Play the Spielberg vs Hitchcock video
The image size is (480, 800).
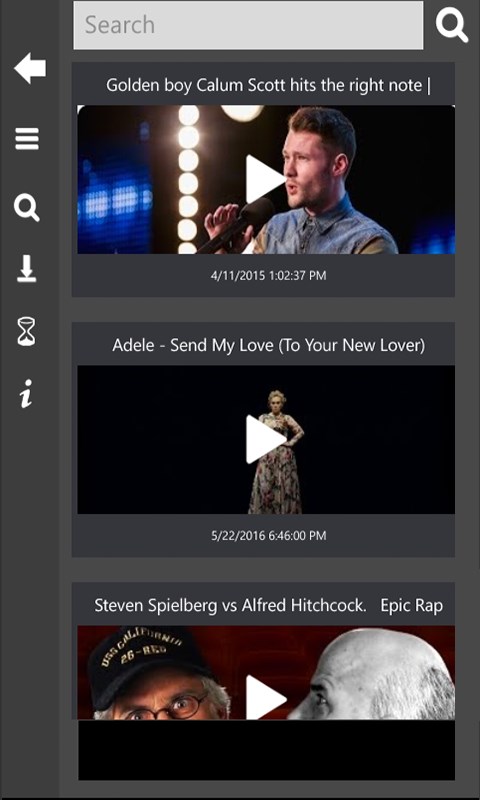pyautogui.click(x=265, y=697)
